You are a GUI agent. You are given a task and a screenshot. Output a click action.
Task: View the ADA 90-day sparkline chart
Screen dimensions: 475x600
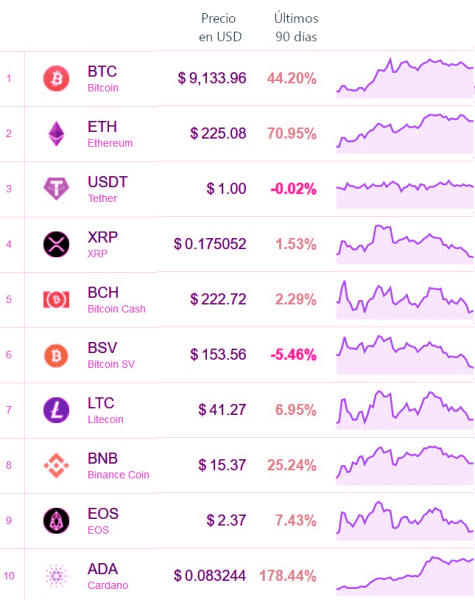405,576
